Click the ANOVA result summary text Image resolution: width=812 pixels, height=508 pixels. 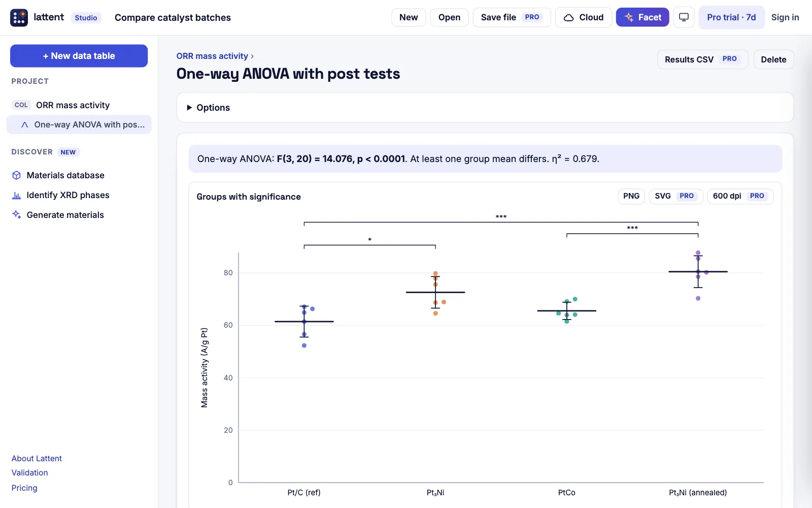(x=398, y=159)
